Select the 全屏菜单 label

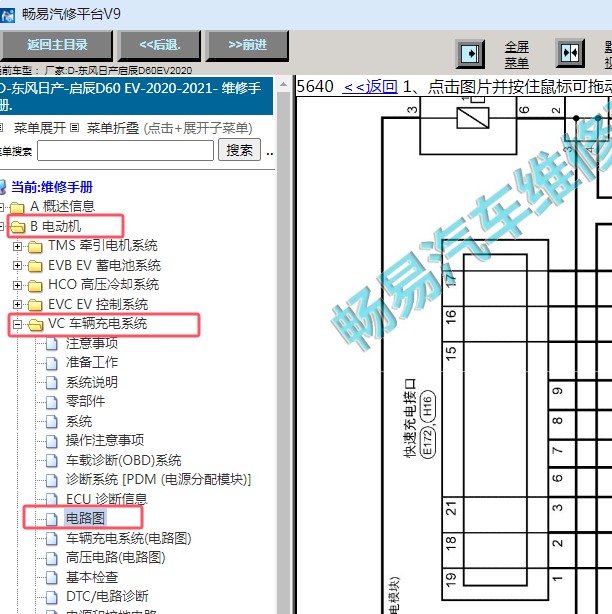[x=516, y=54]
